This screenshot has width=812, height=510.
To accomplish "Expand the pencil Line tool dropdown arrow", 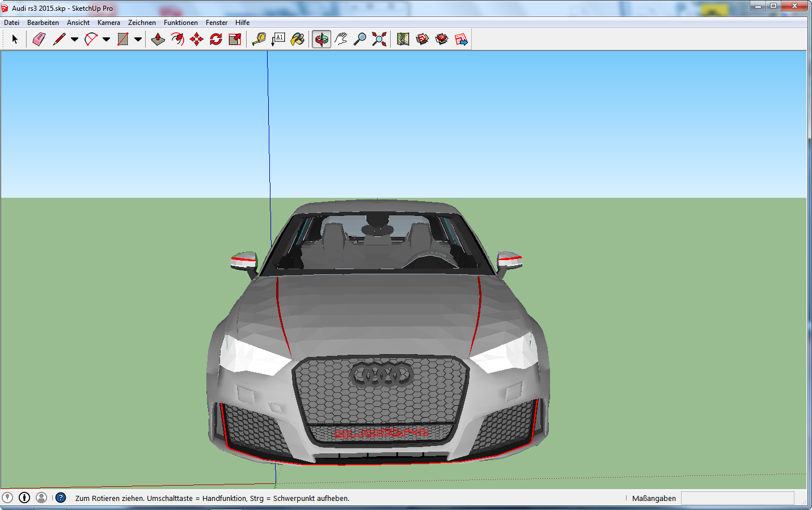I will click(x=74, y=40).
